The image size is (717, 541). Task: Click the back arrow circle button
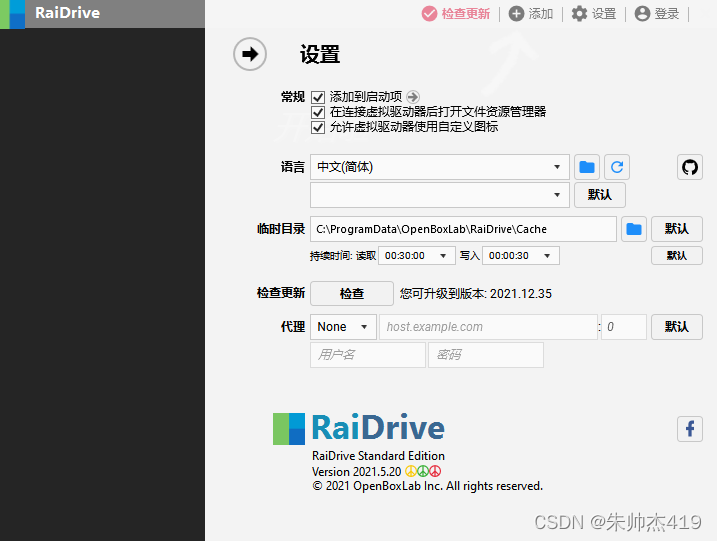(x=250, y=54)
